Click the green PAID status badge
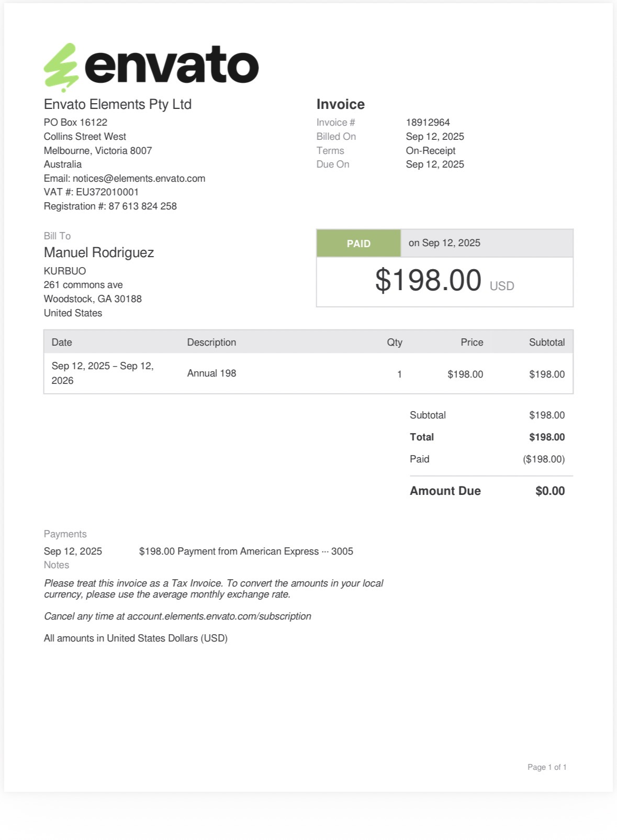Screen dimensions: 617x840 [358, 244]
